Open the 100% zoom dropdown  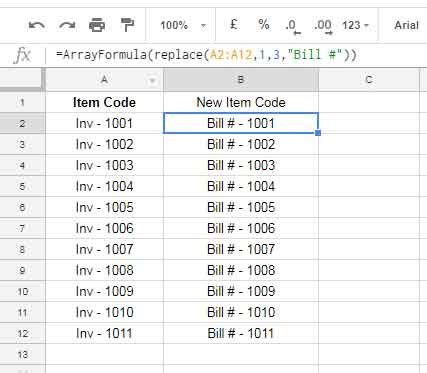(183, 25)
